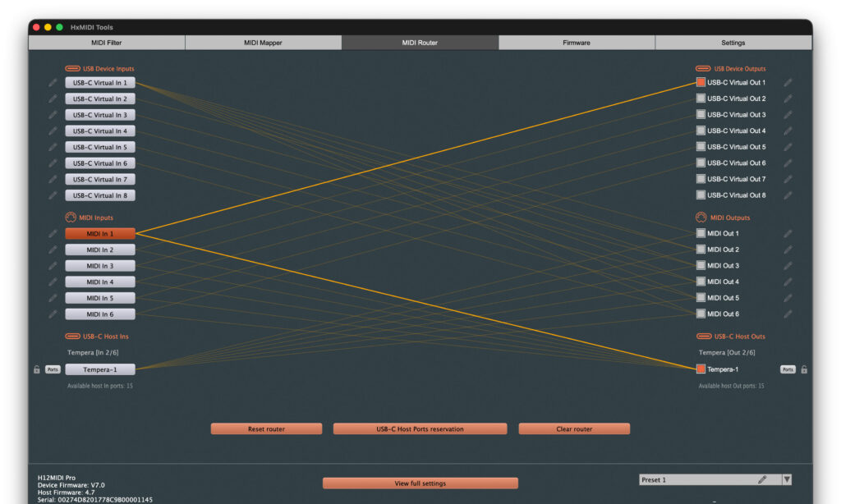Select the MIDI In 3 input
This screenshot has height=504, width=841.
point(100,266)
